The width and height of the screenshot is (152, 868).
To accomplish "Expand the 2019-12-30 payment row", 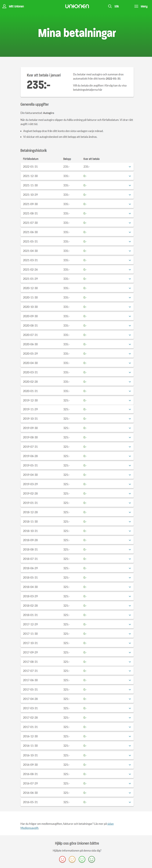I will click(x=77, y=400).
